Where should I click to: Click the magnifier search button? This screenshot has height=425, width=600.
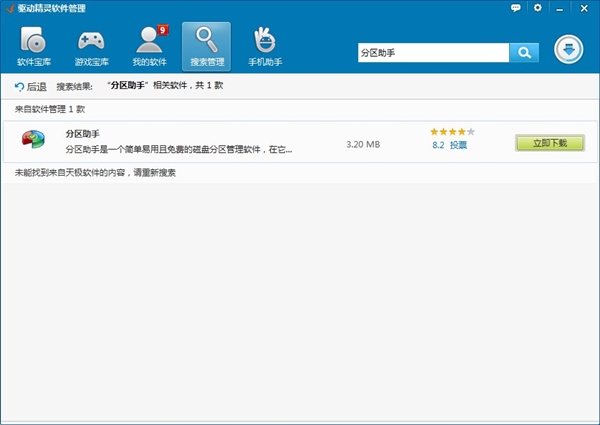tap(524, 53)
